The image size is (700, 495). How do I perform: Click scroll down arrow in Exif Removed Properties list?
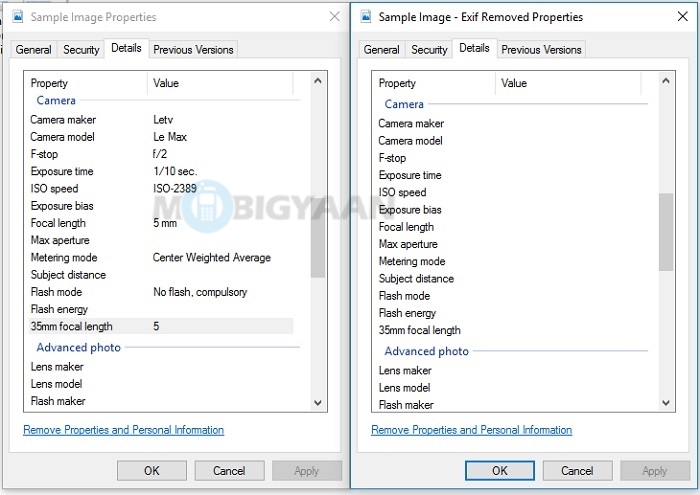click(x=666, y=403)
